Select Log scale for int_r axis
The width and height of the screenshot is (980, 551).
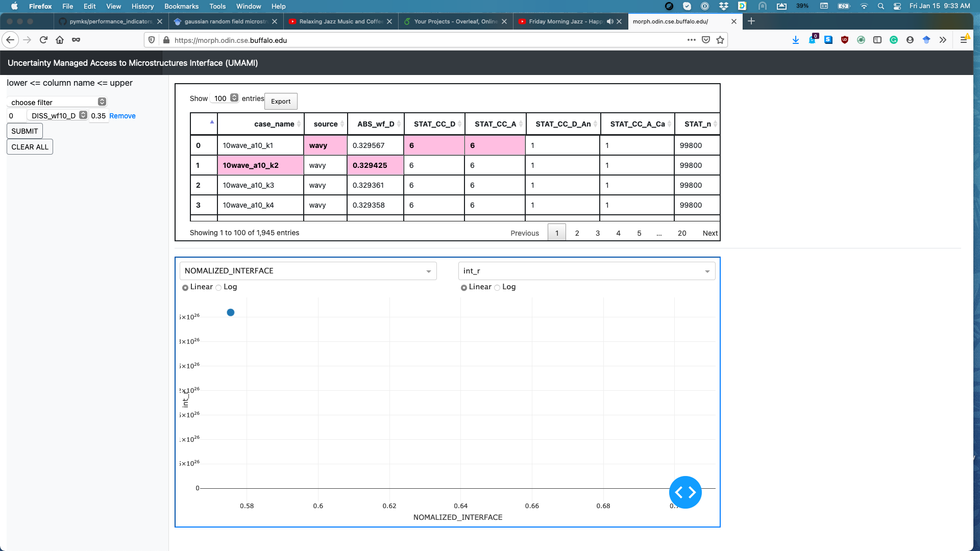coord(498,288)
